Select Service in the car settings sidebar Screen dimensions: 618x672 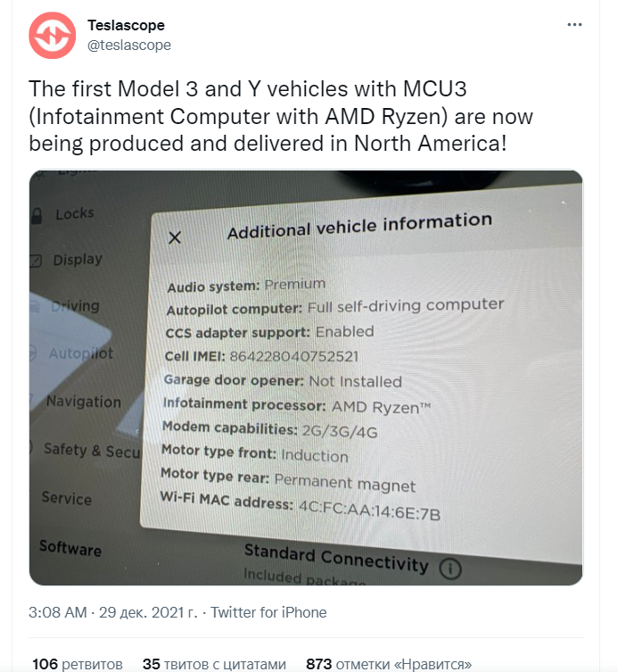point(67,498)
